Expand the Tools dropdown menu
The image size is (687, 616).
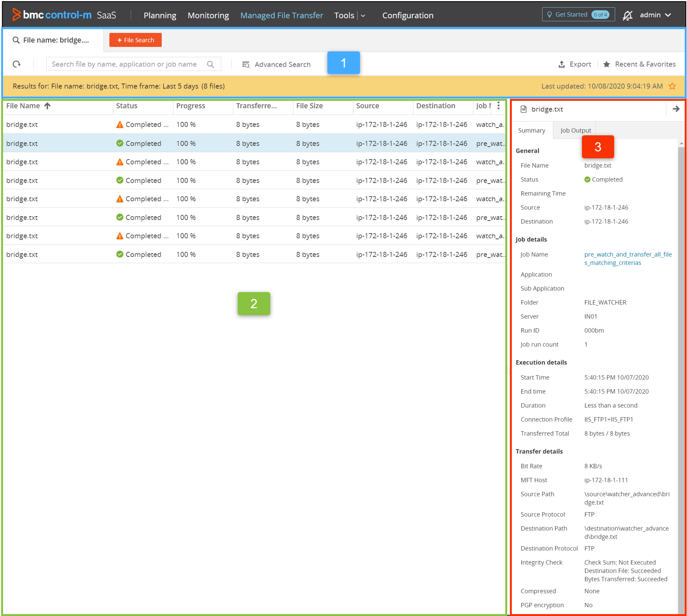[363, 16]
